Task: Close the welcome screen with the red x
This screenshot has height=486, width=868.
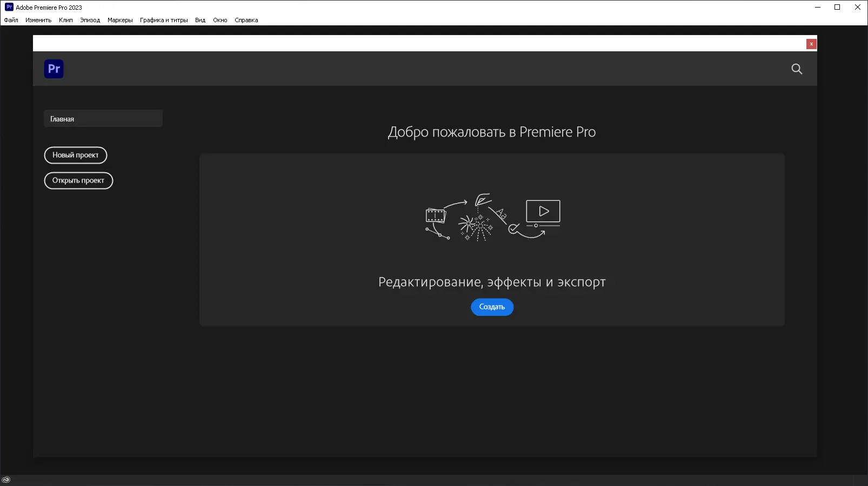Action: click(811, 43)
